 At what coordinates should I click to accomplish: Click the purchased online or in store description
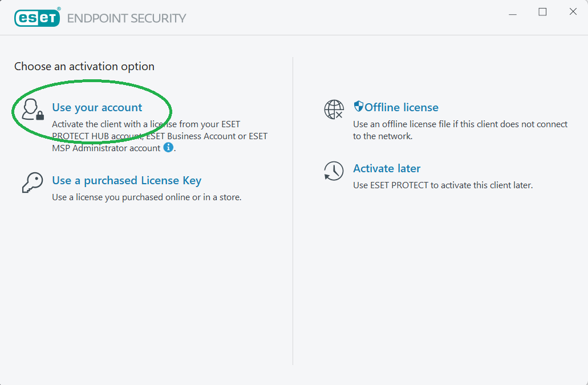[147, 197]
